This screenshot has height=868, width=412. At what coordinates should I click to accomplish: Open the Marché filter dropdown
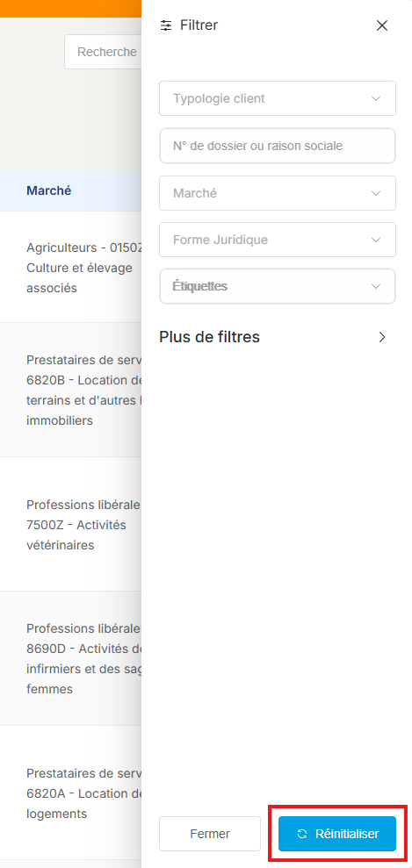278,193
